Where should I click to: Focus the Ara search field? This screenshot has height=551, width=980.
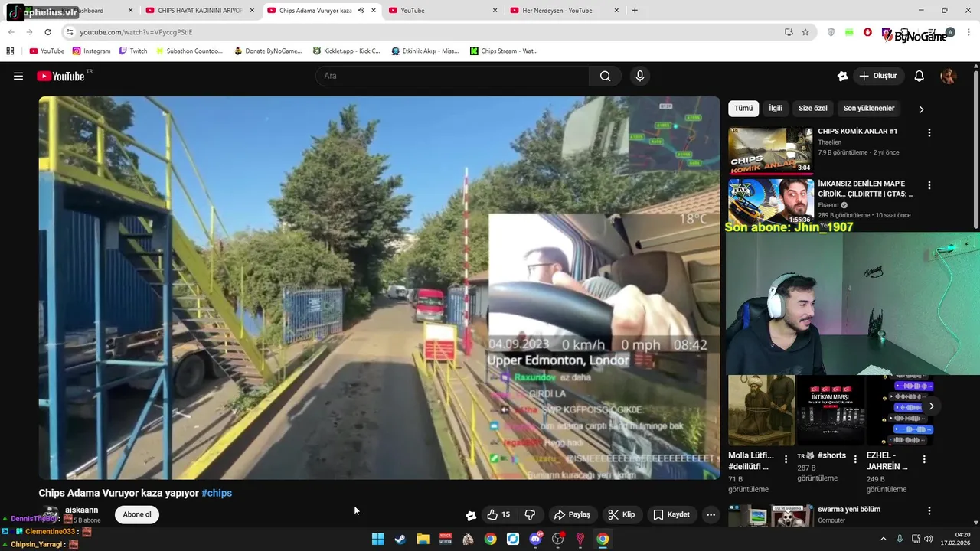[x=452, y=76]
